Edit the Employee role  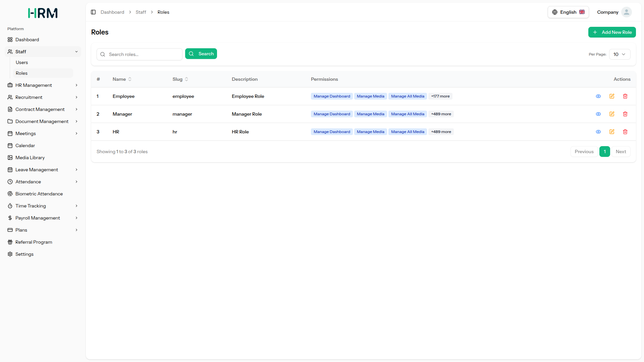coord(612,96)
